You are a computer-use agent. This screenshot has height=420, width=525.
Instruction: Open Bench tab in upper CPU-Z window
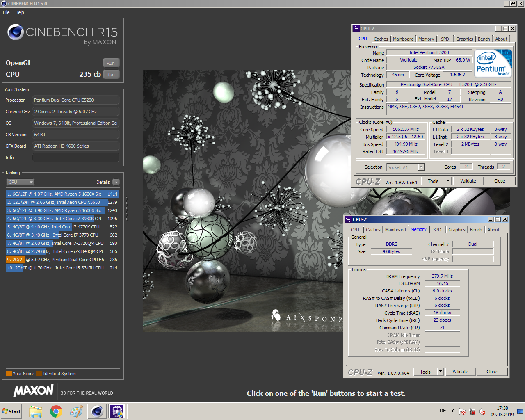(484, 39)
